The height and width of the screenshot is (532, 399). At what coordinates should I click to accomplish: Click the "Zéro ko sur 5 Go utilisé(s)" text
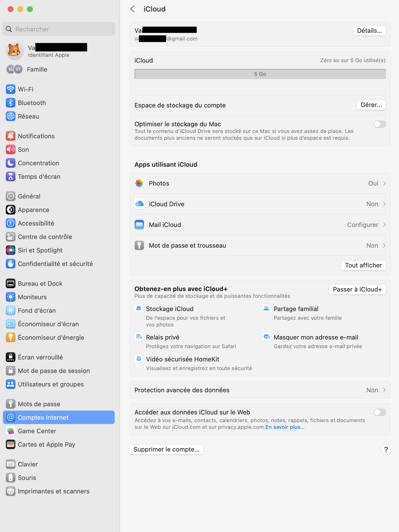coord(353,60)
